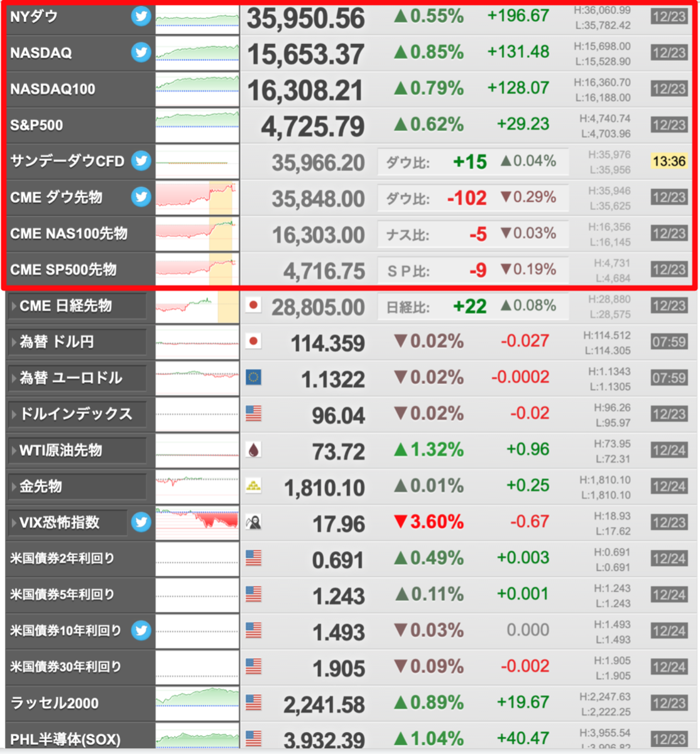This screenshot has width=700, height=754.
Task: Click the EU flag in the 為替 ユーロドル row
Action: click(253, 377)
